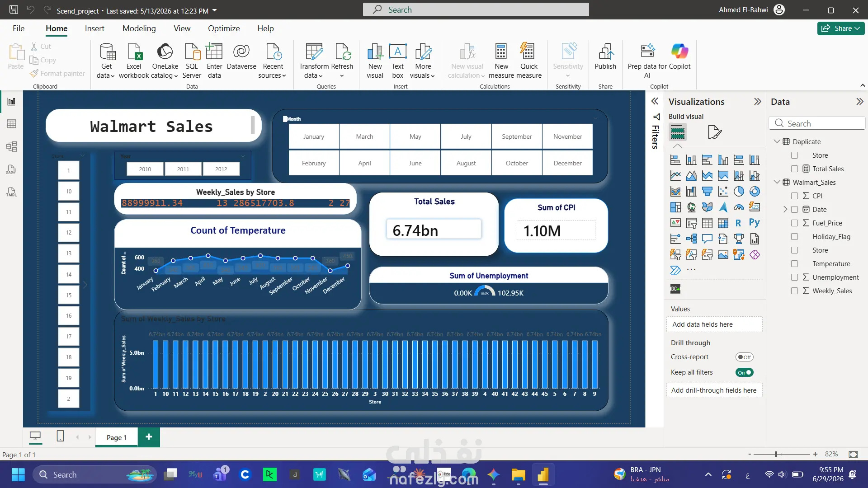Filter by January in Month slicer
The image size is (868, 488).
[x=314, y=136]
